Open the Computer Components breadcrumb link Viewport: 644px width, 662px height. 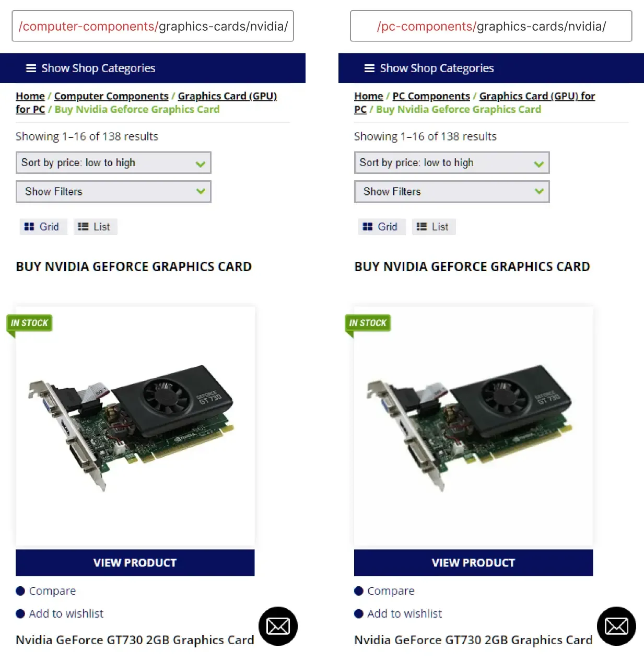coord(111,96)
